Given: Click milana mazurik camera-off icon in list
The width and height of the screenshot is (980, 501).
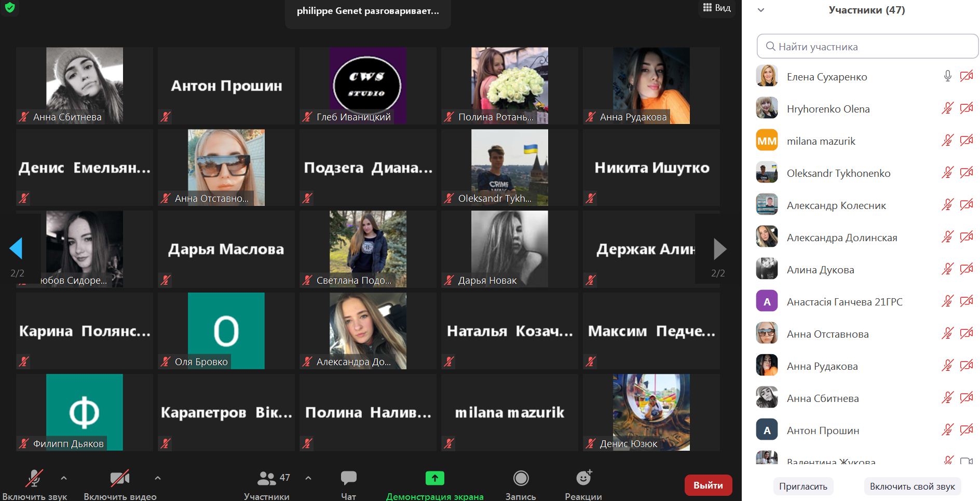Looking at the screenshot, I should tap(967, 141).
